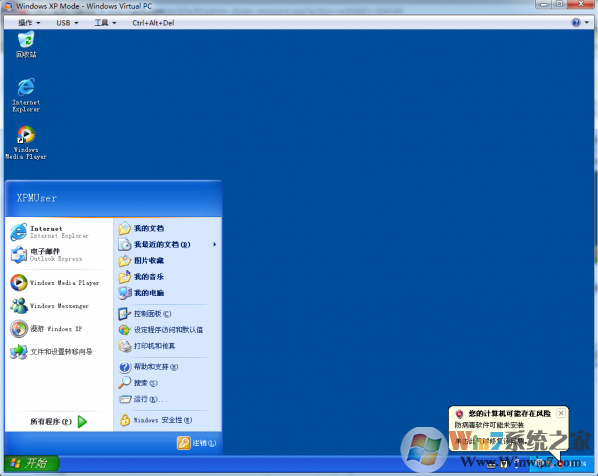598x476 pixels.
Task: Open Set Program Access and Defaults
Action: tap(161, 330)
